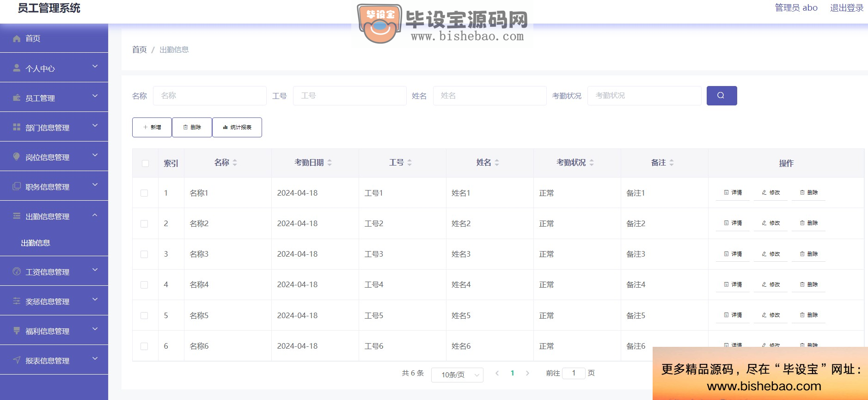Image resolution: width=868 pixels, height=400 pixels.
Task: Open the 福利信息管理 menu
Action: pos(54,331)
